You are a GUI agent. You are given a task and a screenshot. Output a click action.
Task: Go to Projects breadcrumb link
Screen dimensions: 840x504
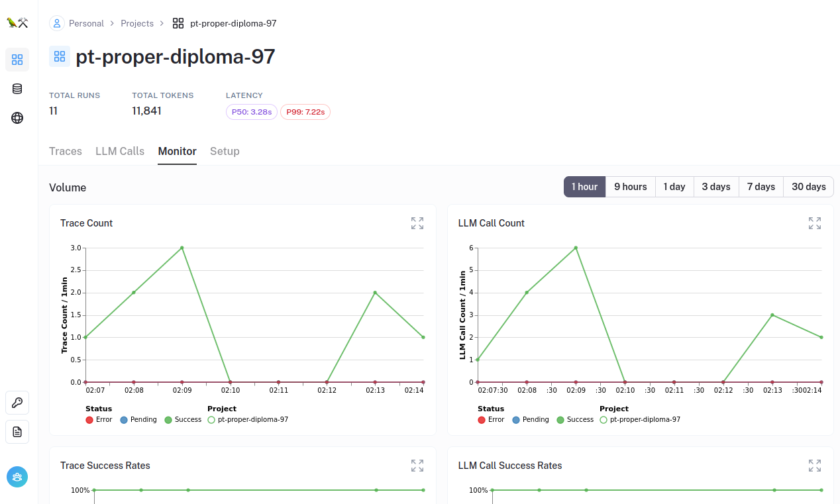click(x=137, y=23)
